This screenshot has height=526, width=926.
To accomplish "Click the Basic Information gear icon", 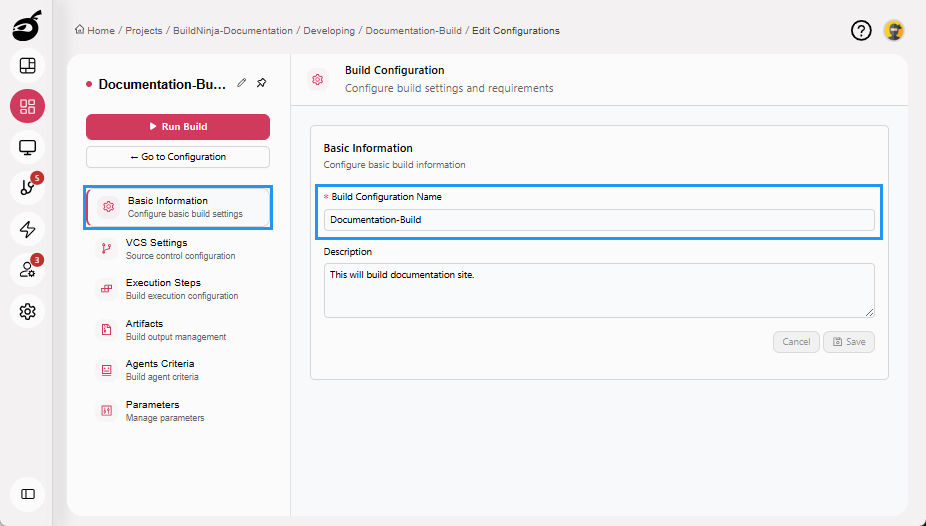I will (x=109, y=207).
